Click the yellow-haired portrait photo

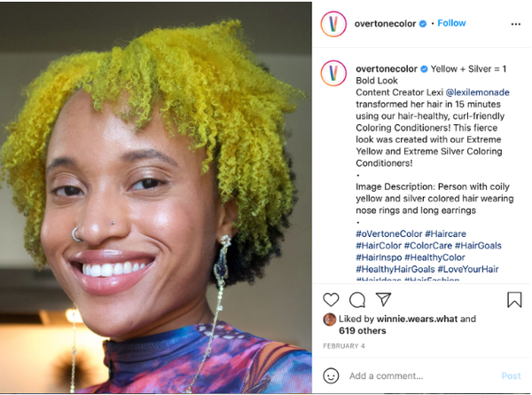pos(156,197)
